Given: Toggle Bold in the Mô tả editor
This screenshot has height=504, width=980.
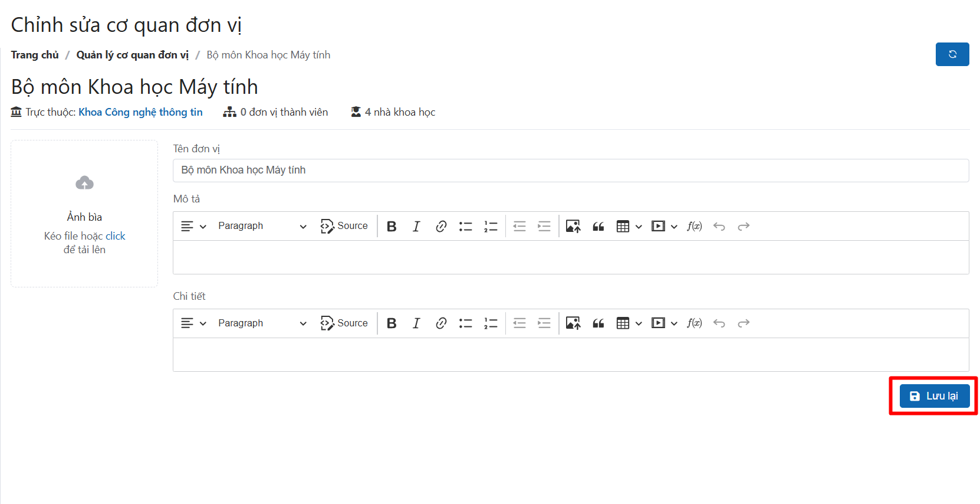Looking at the screenshot, I should (x=392, y=226).
